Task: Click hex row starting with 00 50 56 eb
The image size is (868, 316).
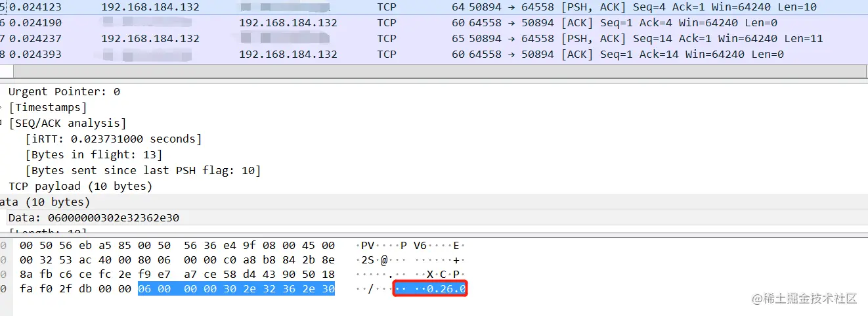Action: (177, 246)
